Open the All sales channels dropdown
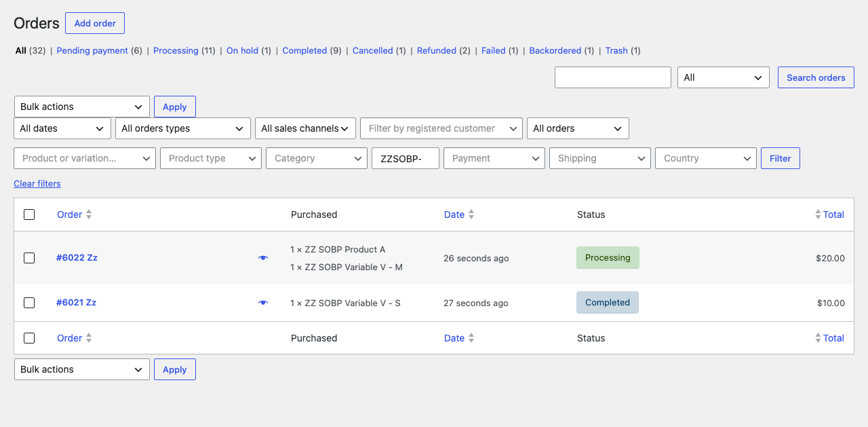Image resolution: width=868 pixels, height=427 pixels. click(306, 128)
